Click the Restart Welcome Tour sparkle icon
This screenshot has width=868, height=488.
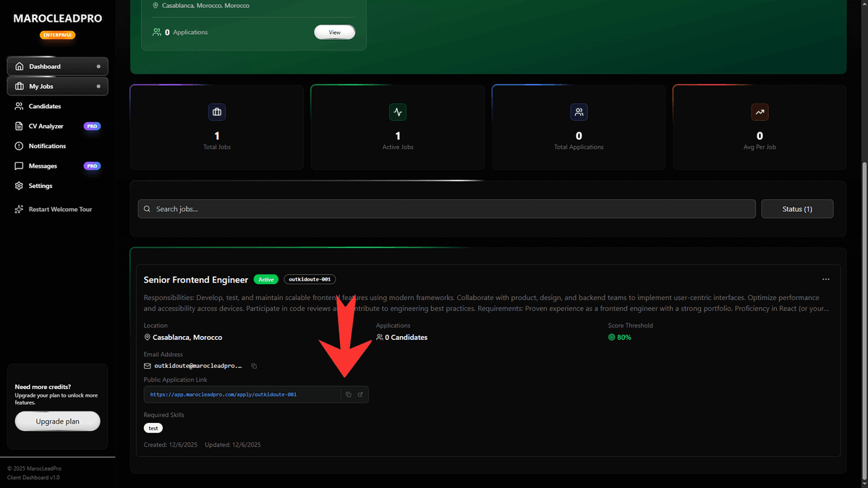20,209
